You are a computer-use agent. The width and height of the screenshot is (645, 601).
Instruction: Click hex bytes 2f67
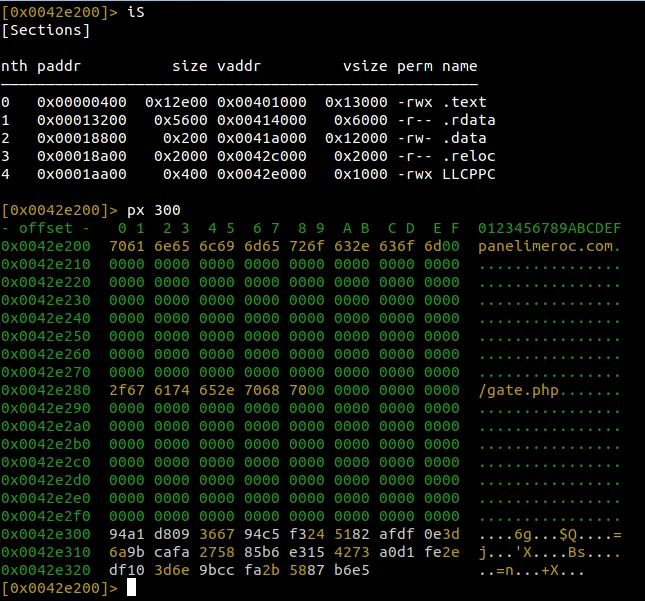coord(127,390)
